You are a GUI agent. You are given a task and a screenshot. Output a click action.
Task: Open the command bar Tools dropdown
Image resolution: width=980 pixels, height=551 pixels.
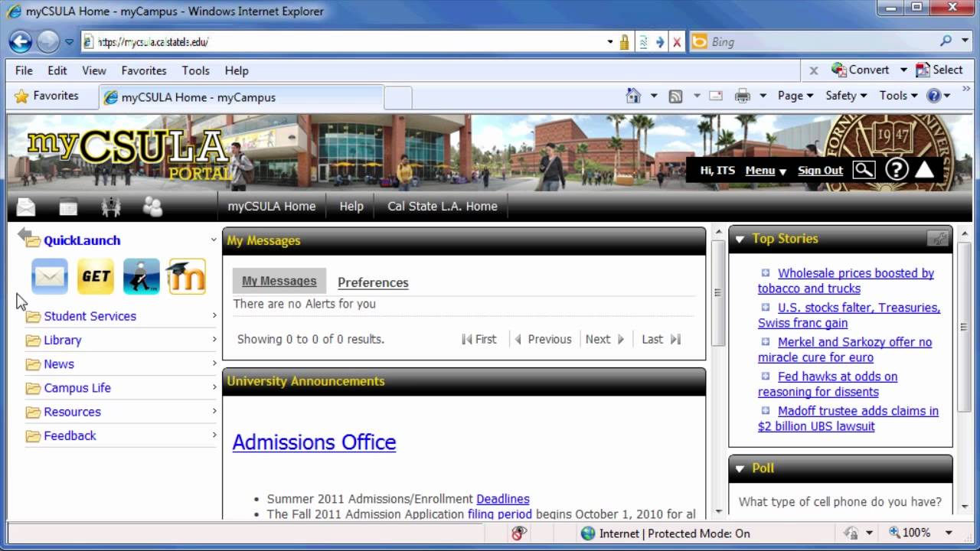point(897,96)
